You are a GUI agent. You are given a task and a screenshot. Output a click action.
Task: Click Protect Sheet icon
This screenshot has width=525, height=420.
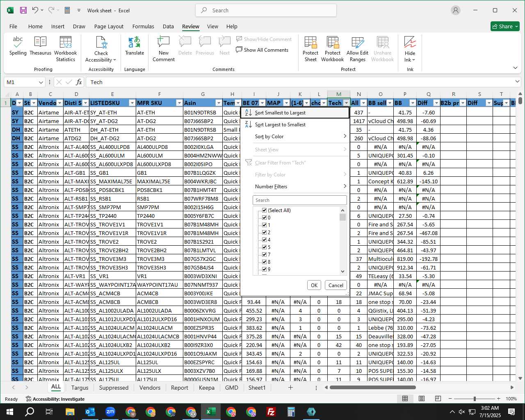coord(310,49)
